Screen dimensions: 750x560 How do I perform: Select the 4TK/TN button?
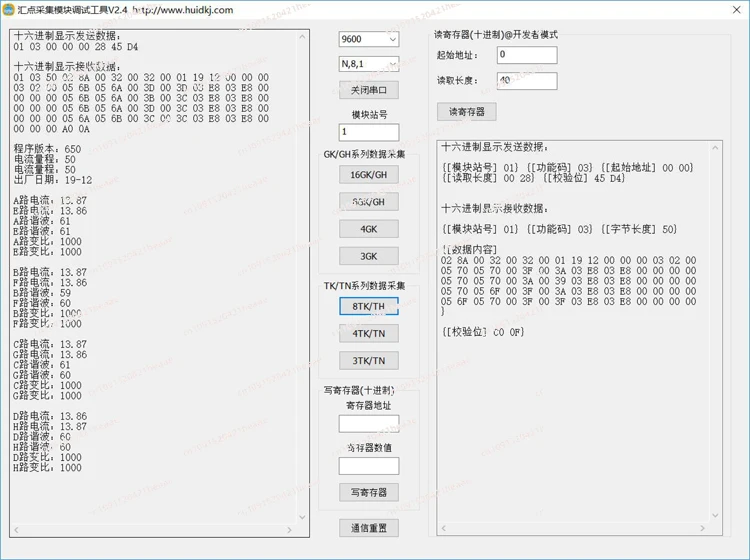(x=369, y=333)
